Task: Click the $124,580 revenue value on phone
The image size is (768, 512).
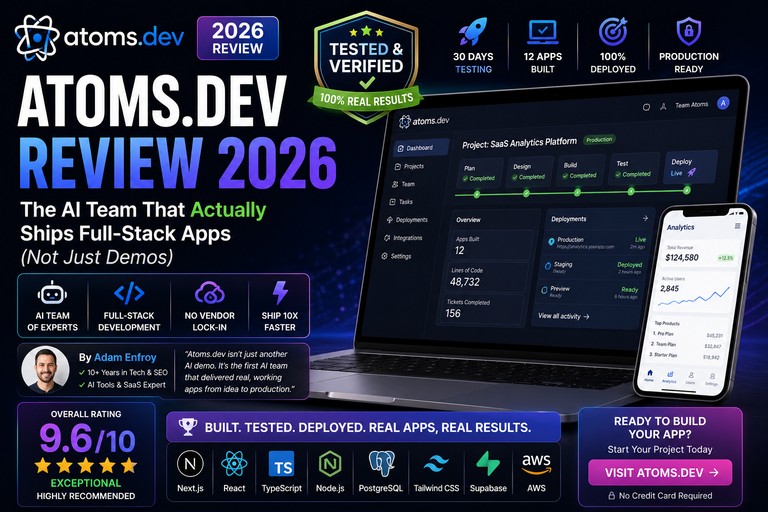Action: (682, 258)
